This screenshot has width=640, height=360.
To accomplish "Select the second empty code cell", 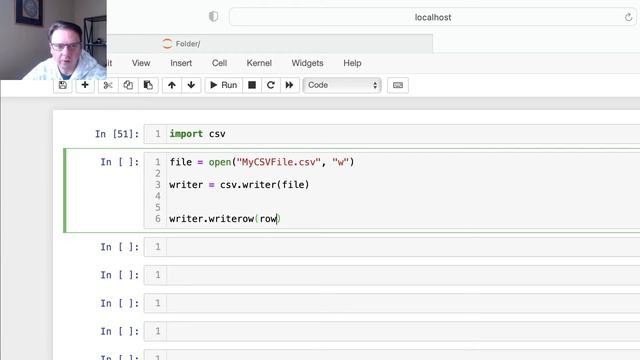I will [392, 275].
